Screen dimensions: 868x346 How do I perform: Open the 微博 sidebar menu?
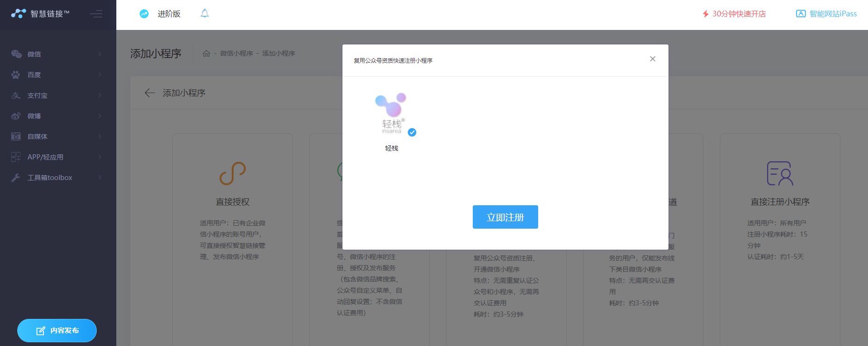[58, 116]
